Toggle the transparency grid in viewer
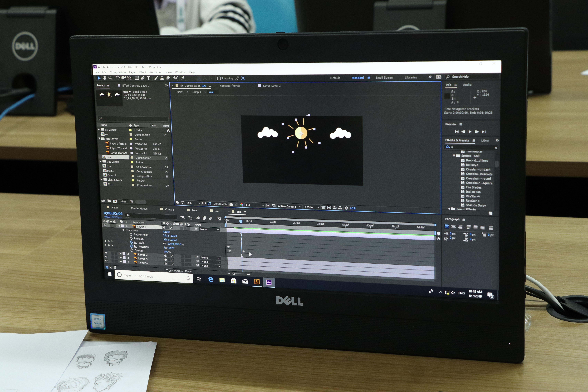Image resolution: width=588 pixels, height=392 pixels. coord(274,206)
